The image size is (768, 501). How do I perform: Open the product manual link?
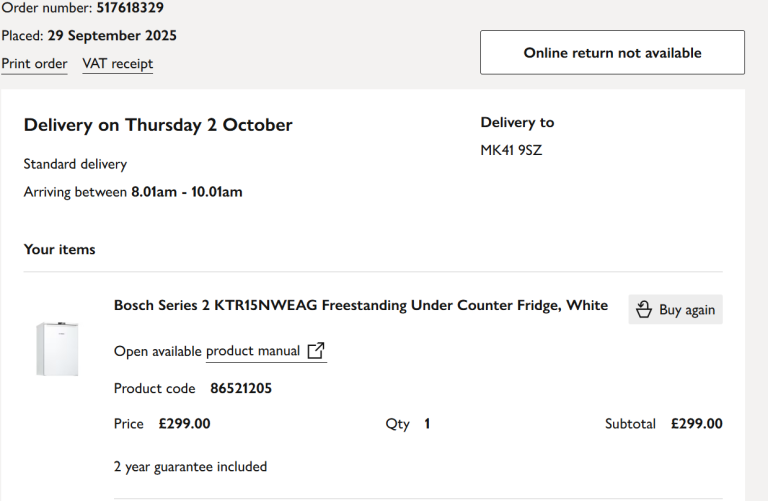pos(253,351)
